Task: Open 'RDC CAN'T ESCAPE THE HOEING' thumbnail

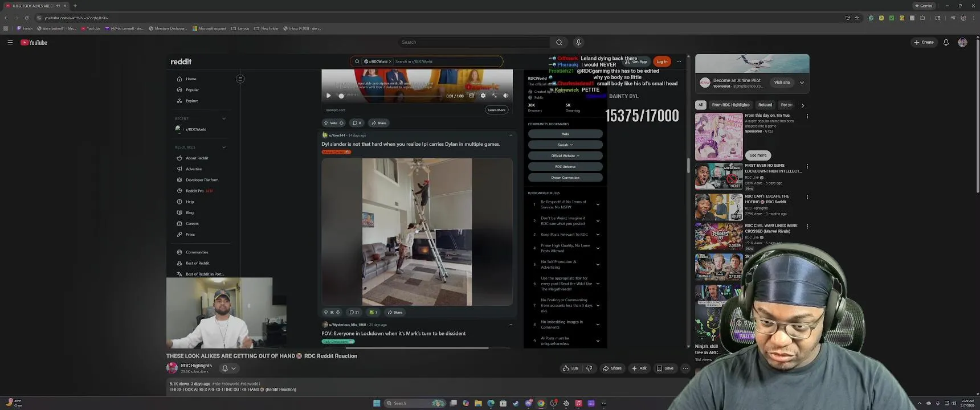Action: [719, 207]
